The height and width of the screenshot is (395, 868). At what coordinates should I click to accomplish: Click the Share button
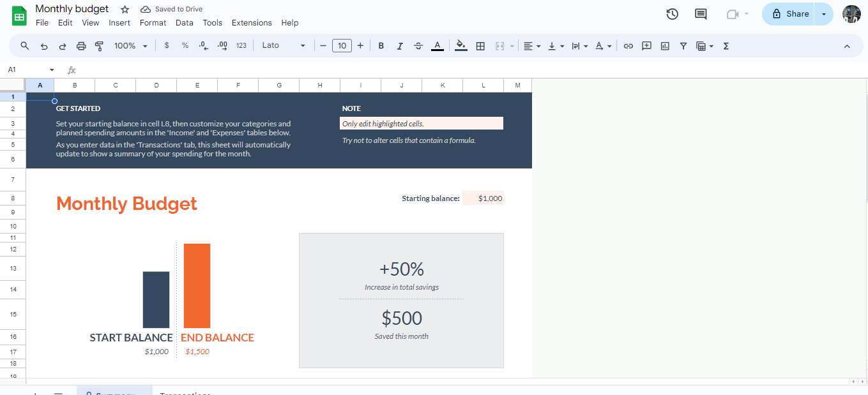[x=789, y=14]
